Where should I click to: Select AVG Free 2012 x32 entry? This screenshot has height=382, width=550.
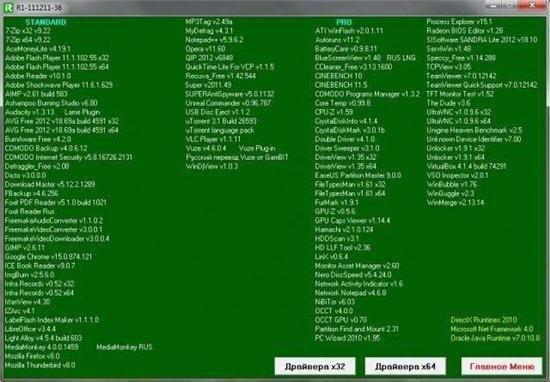[x=62, y=121]
